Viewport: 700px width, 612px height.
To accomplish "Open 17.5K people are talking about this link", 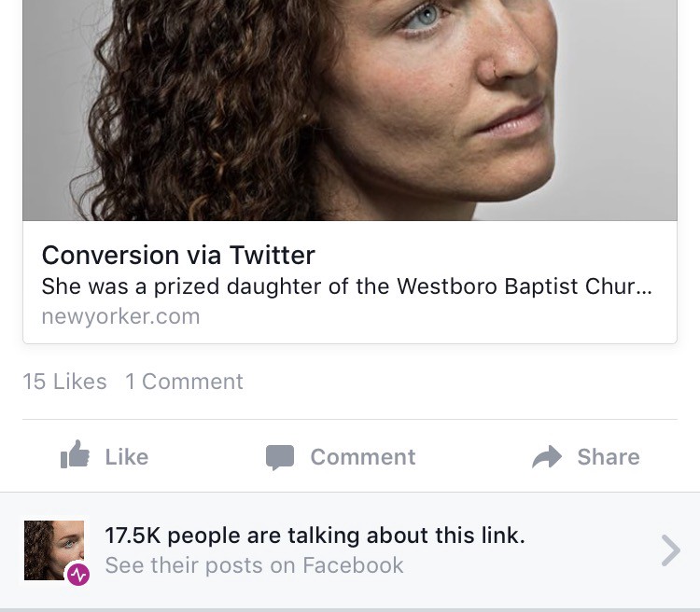I will 315,535.
